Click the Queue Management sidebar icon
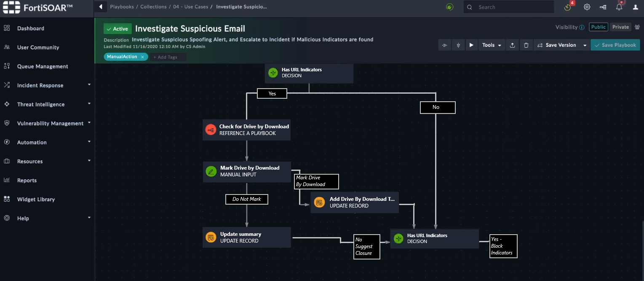Screen dimensions: 644x281 click(7, 66)
